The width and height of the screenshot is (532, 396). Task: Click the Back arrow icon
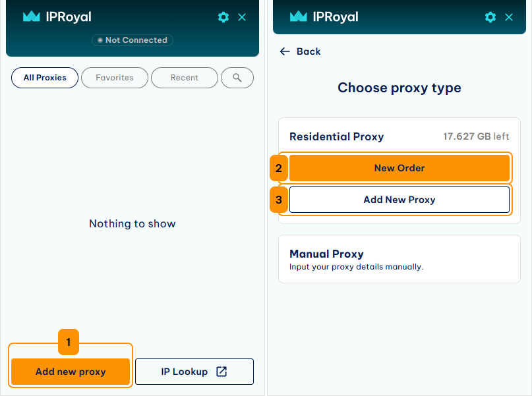point(285,51)
